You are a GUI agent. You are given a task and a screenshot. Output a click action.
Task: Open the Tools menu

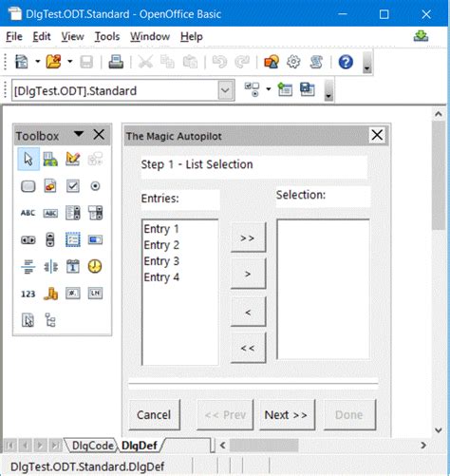click(107, 37)
